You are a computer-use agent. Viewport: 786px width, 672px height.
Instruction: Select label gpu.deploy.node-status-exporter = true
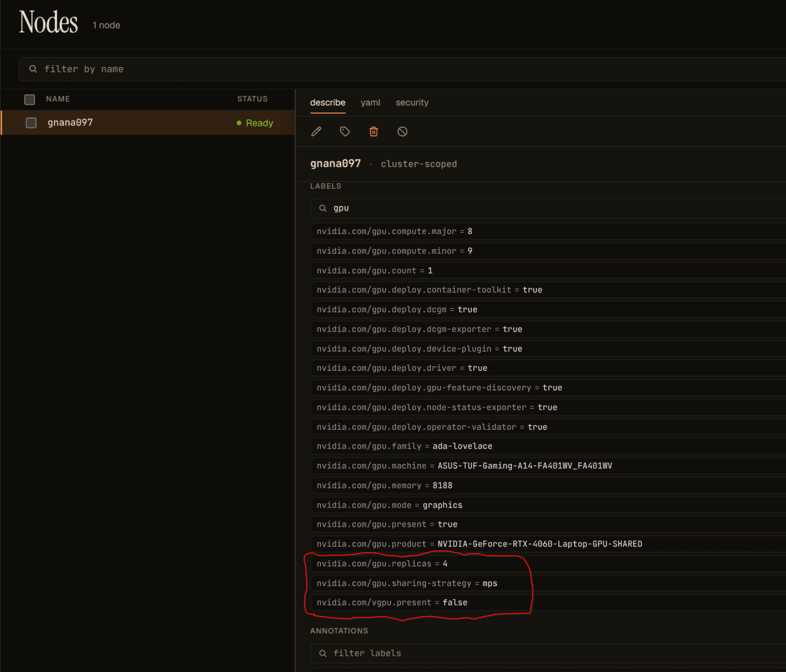(x=548, y=408)
